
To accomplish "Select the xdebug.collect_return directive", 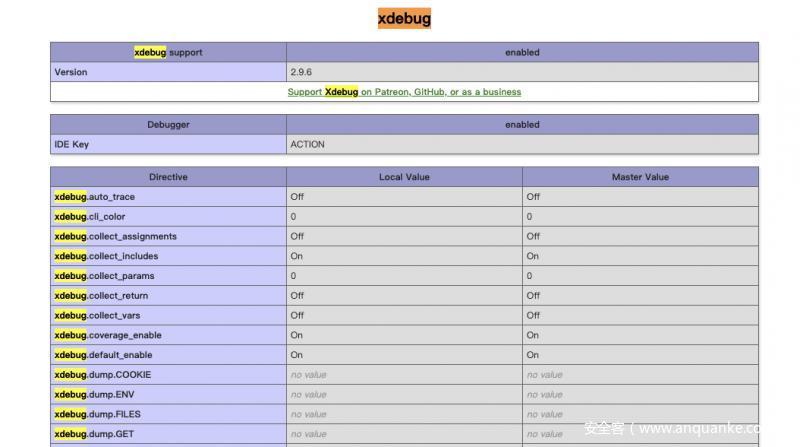I will click(168, 295).
